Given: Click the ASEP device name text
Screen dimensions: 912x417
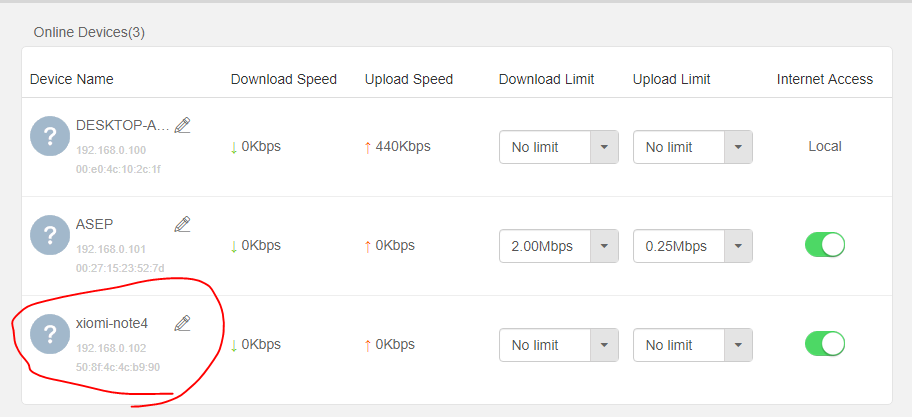Looking at the screenshot, I should click(94, 224).
